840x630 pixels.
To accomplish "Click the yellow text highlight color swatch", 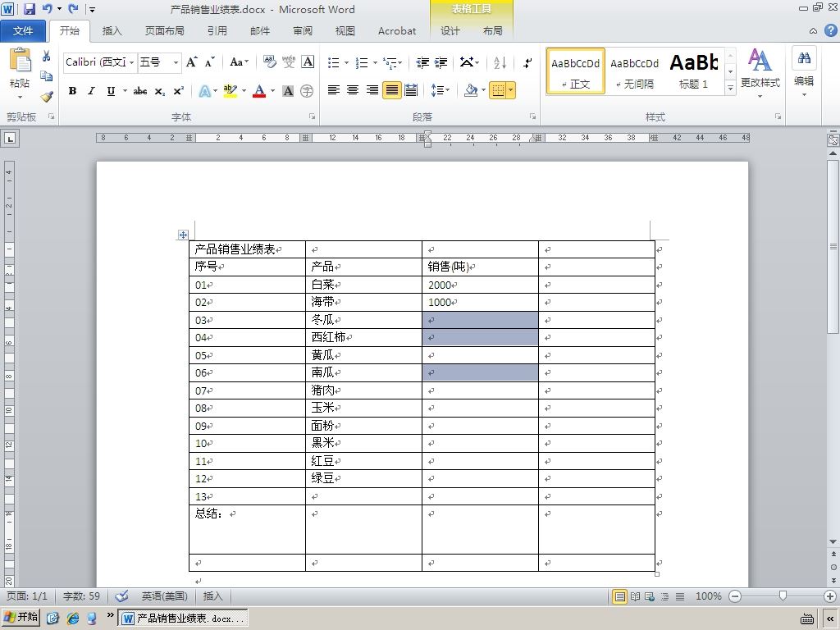I will click(x=231, y=91).
